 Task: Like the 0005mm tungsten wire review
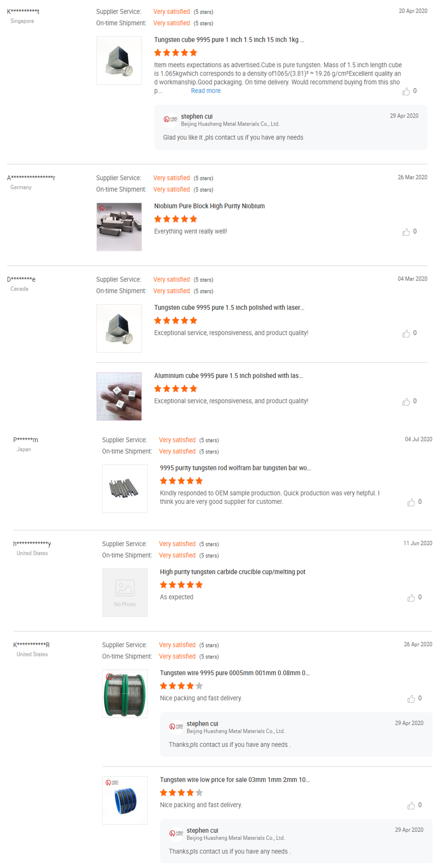click(x=411, y=699)
